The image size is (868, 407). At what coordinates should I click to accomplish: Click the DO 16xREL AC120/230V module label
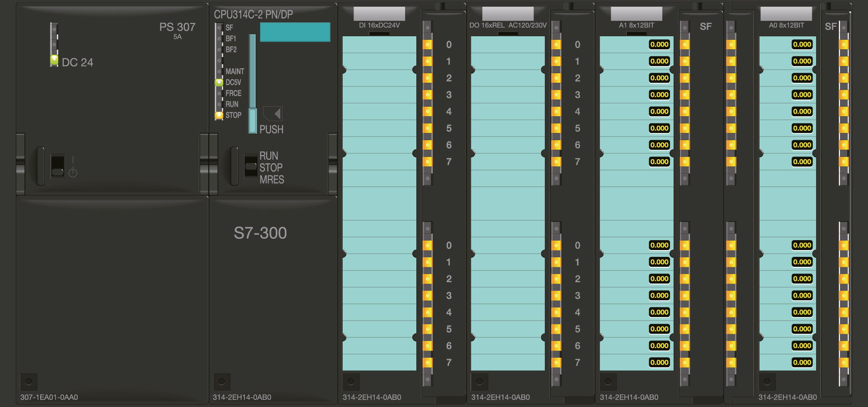coord(508,25)
